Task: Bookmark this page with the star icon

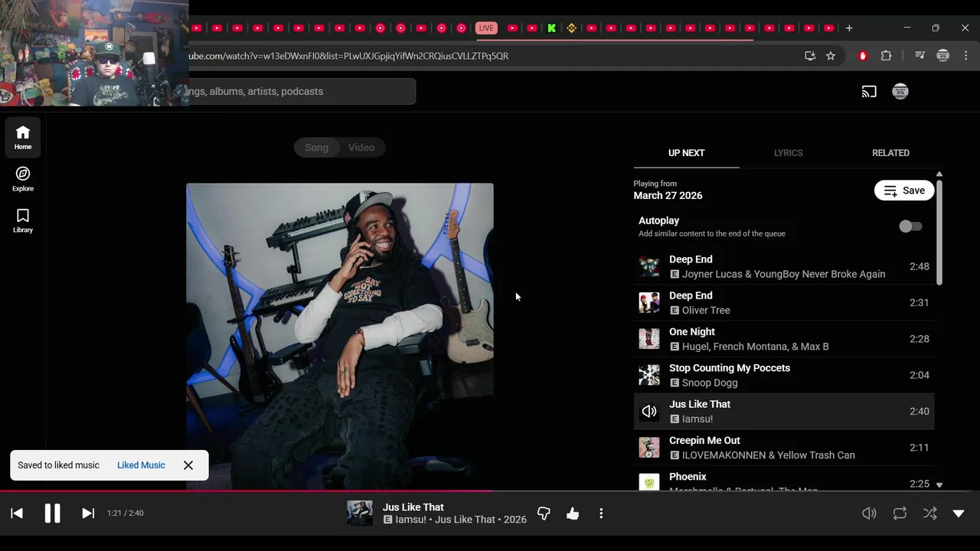Action: (x=831, y=56)
